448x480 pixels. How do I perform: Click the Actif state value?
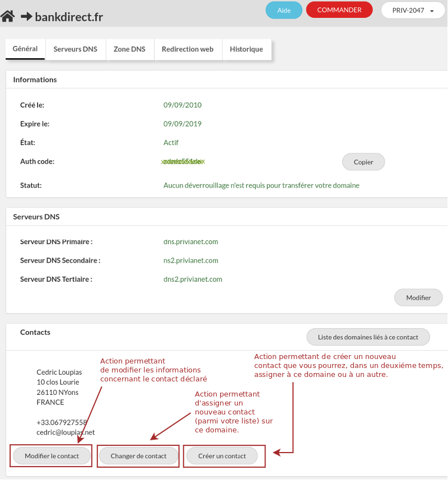pos(171,142)
